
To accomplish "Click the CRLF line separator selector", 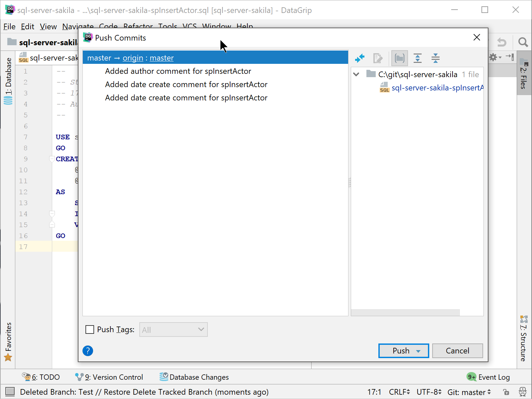I will (399, 392).
